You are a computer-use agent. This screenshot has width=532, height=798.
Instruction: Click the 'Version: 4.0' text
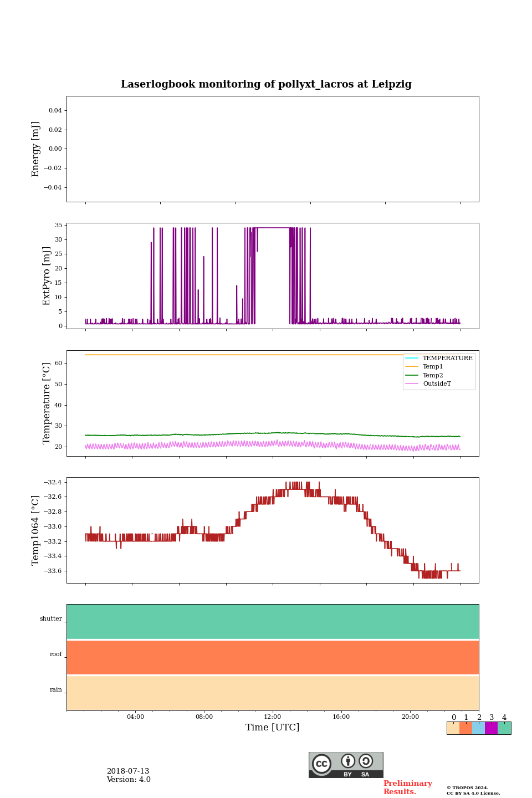click(x=129, y=780)
